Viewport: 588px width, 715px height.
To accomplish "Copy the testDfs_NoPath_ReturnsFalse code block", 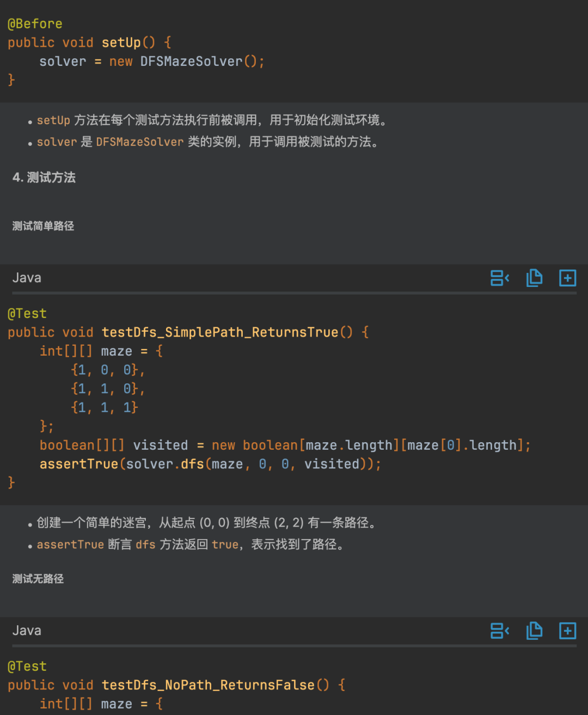I will pyautogui.click(x=534, y=631).
